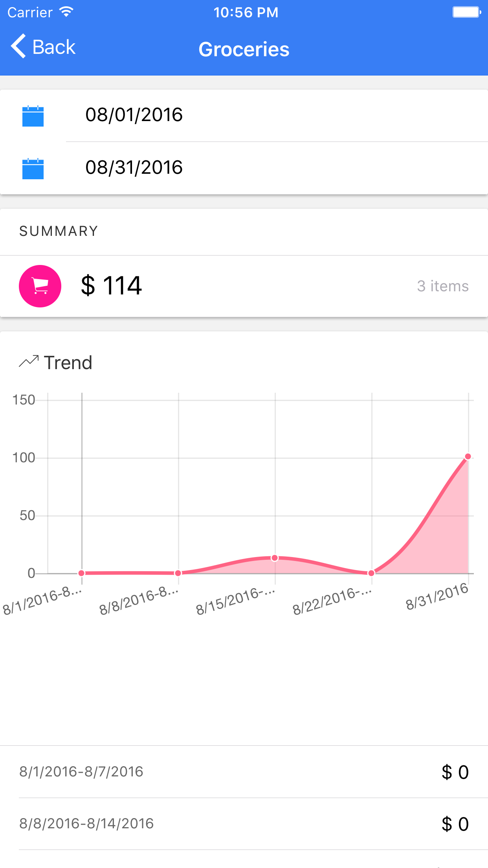Image resolution: width=488 pixels, height=868 pixels.
Task: Tap the Trend line chart icon
Action: click(29, 362)
